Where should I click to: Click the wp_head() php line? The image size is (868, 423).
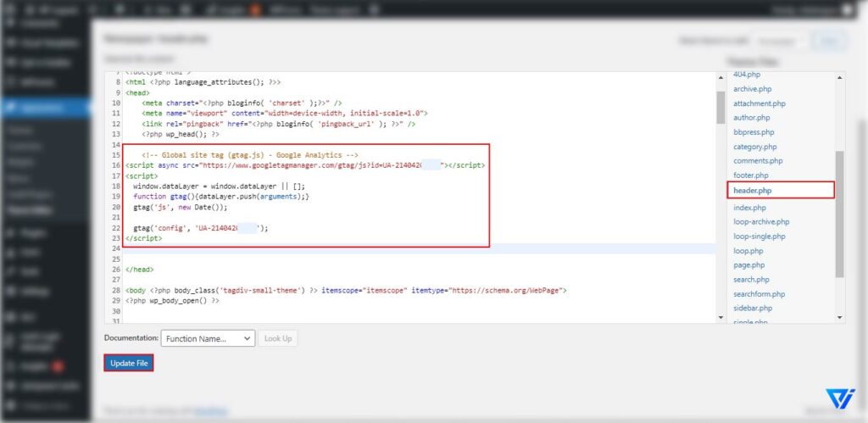(181, 134)
